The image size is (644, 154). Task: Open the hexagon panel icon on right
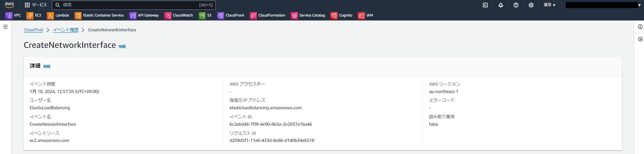[x=640, y=39]
